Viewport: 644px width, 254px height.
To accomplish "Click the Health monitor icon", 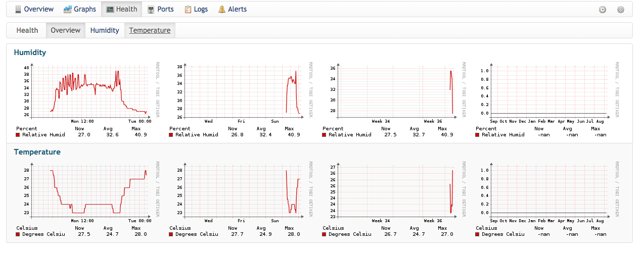I will pyautogui.click(x=110, y=9).
